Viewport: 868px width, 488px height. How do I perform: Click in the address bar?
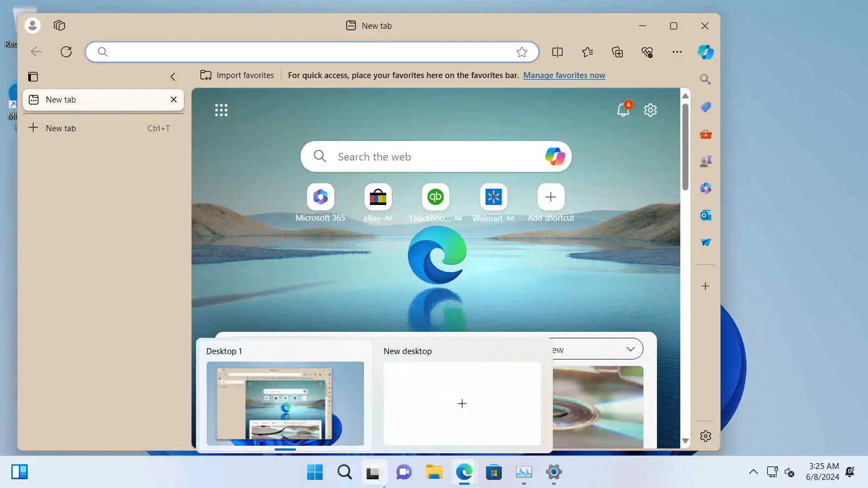312,52
